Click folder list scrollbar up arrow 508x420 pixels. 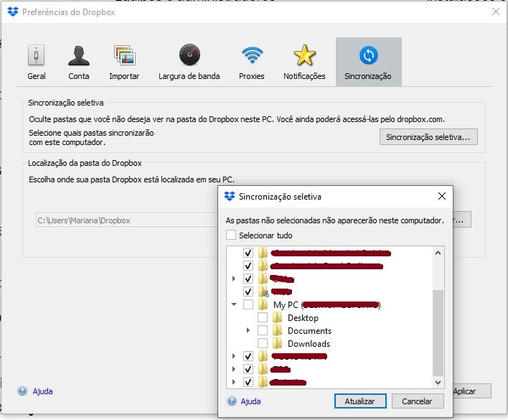[438, 253]
